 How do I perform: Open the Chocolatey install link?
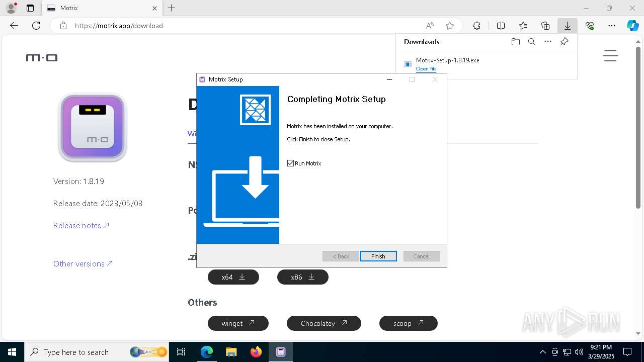(324, 323)
